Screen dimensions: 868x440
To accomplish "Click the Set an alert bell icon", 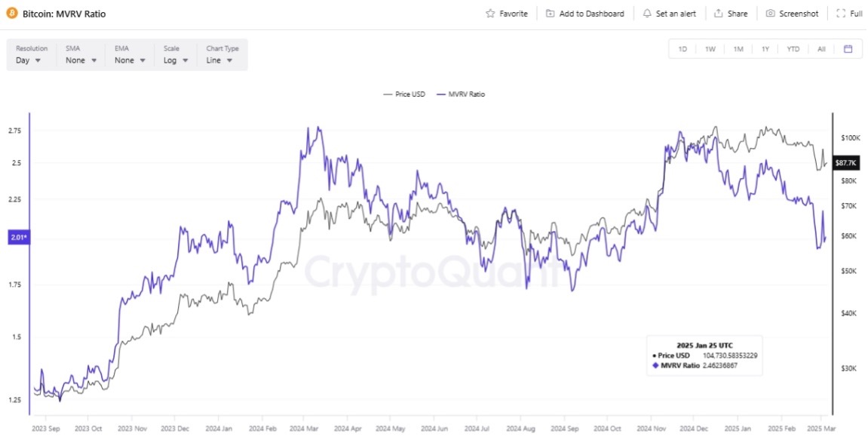I will tap(647, 14).
